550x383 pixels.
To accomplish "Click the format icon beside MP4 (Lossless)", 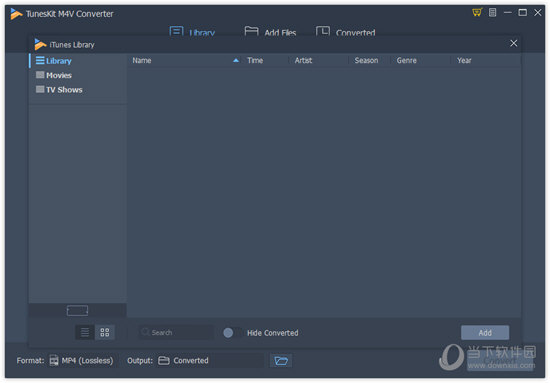I will [x=54, y=361].
